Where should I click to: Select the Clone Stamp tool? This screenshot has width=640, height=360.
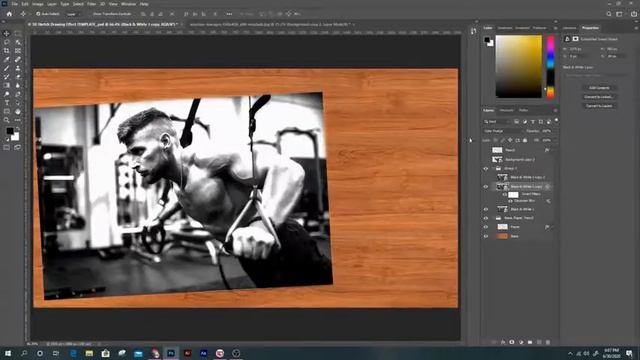click(18, 68)
